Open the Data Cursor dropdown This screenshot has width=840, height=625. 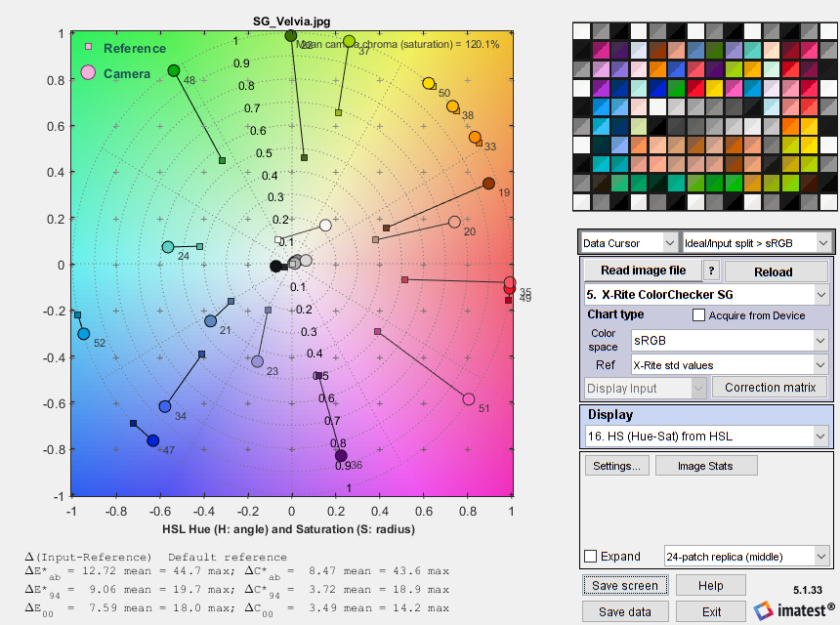628,242
